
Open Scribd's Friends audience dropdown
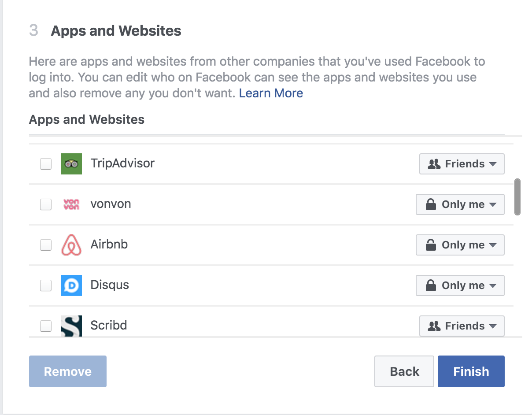click(x=462, y=326)
